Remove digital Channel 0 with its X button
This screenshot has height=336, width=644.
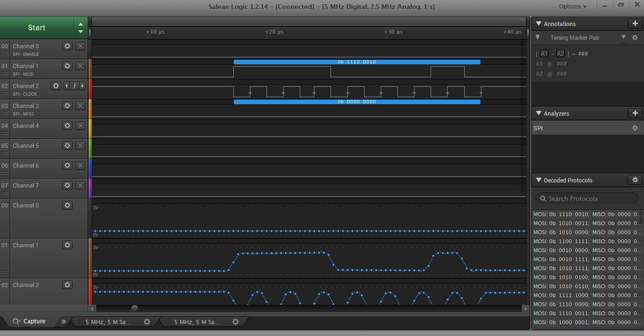click(x=80, y=46)
